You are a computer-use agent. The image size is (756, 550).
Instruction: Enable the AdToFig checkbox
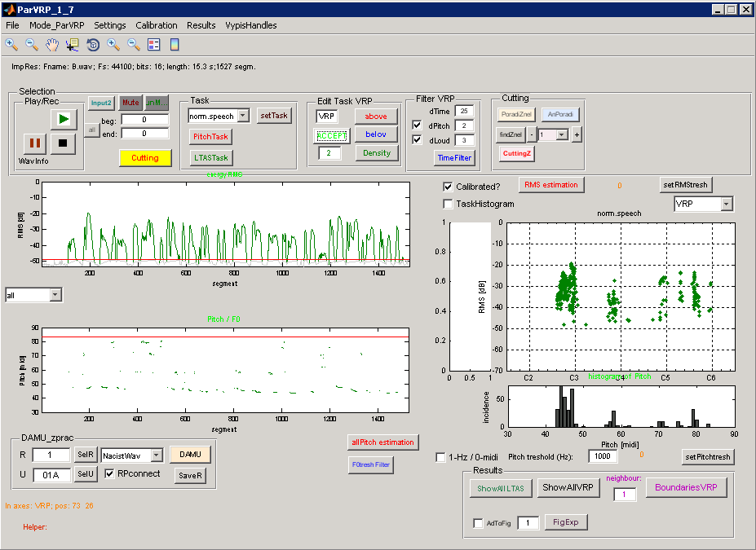click(478, 523)
